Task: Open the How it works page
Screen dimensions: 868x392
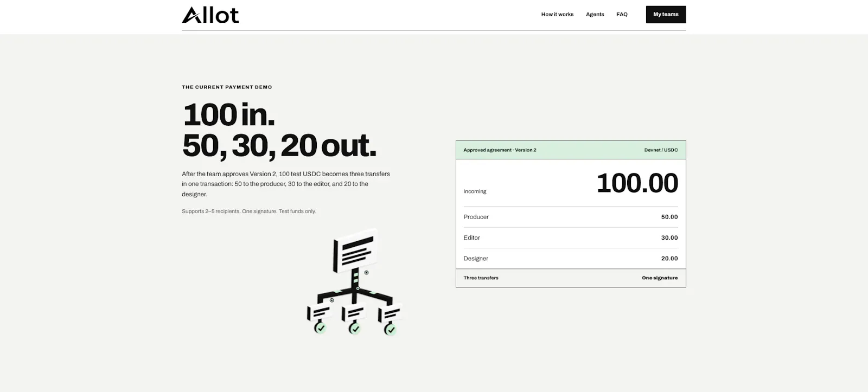Action: [x=557, y=15]
